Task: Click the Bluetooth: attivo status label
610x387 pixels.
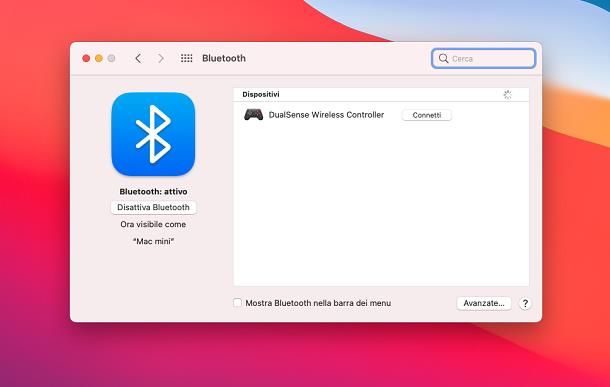Action: pyautogui.click(x=153, y=191)
